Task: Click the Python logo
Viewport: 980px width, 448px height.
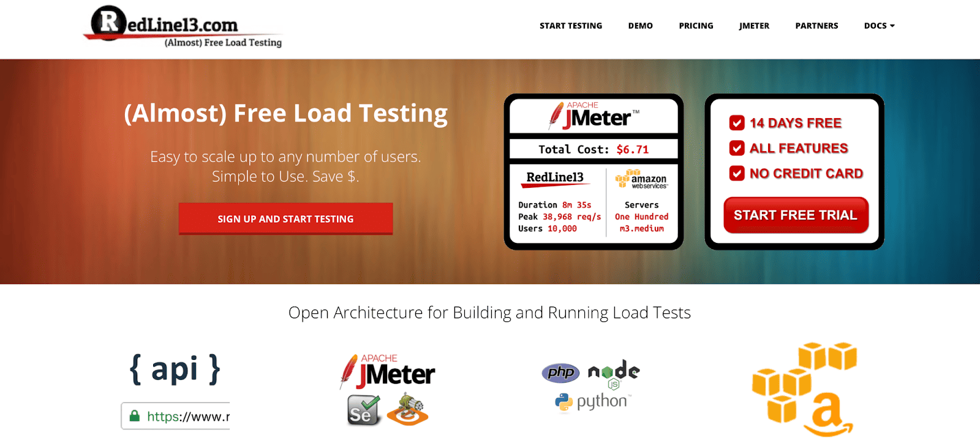Action: (592, 402)
